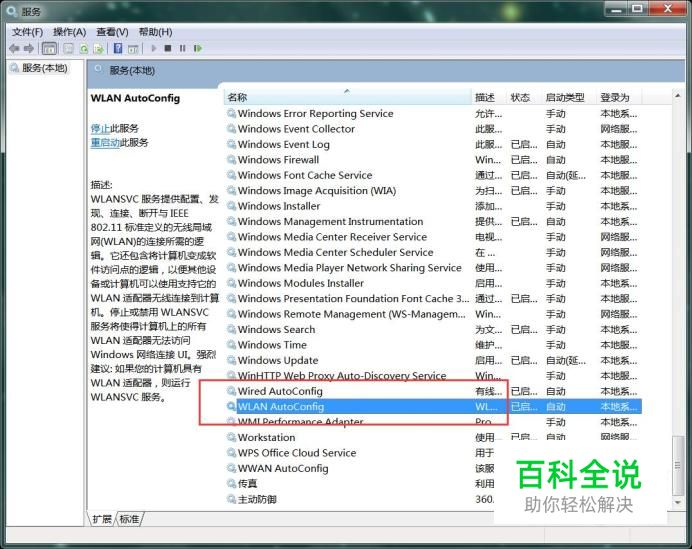Select Windows Error Reporting Service row
The height and width of the screenshot is (549, 692).
(x=433, y=113)
